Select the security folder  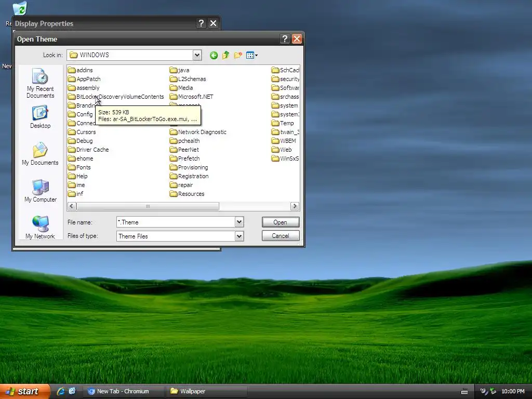[285, 79]
